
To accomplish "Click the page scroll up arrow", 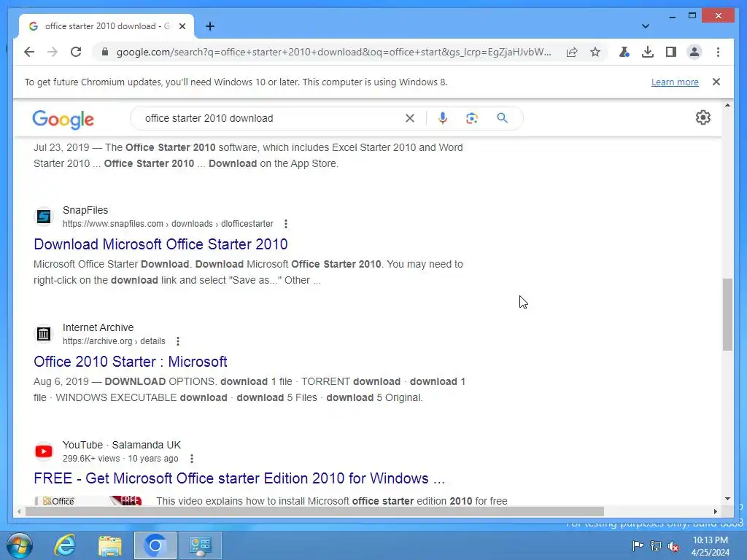I will pyautogui.click(x=727, y=105).
